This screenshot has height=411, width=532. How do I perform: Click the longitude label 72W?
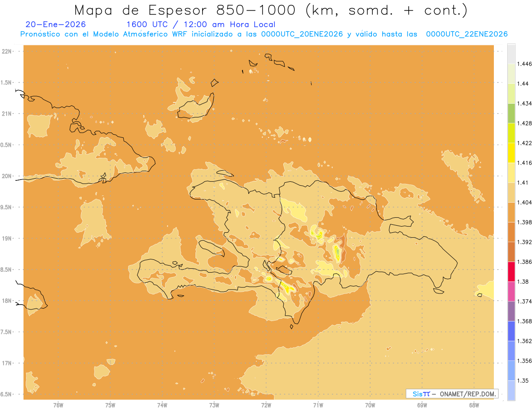point(266,405)
